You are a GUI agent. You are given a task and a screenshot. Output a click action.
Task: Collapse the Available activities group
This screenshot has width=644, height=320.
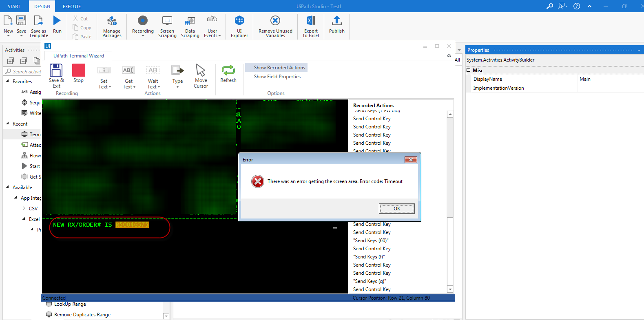point(7,187)
